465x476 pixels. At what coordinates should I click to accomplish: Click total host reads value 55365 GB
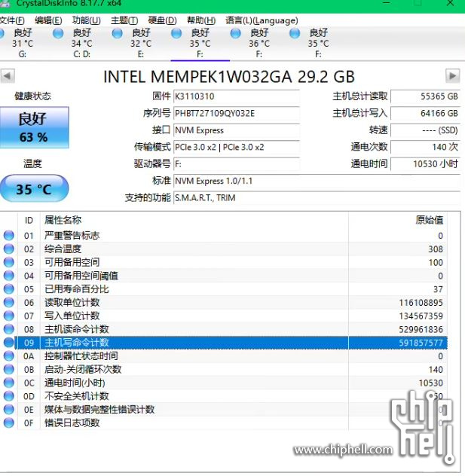click(426, 96)
